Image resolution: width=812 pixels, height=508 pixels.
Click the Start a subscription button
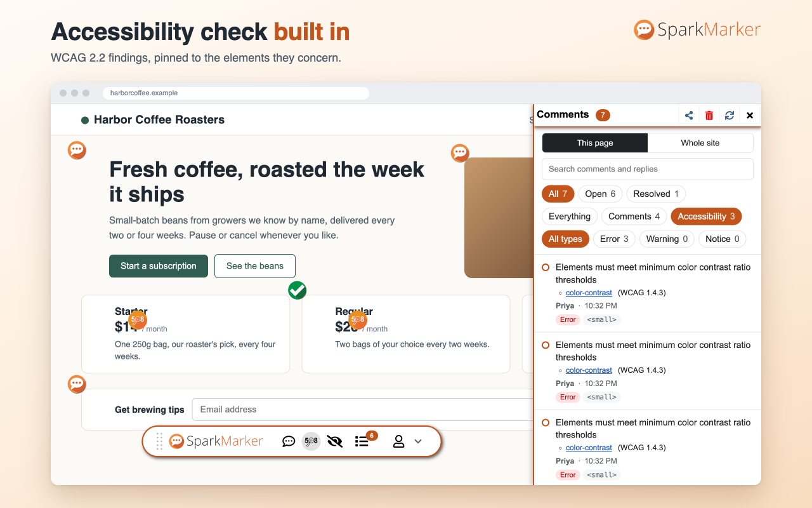click(x=159, y=266)
